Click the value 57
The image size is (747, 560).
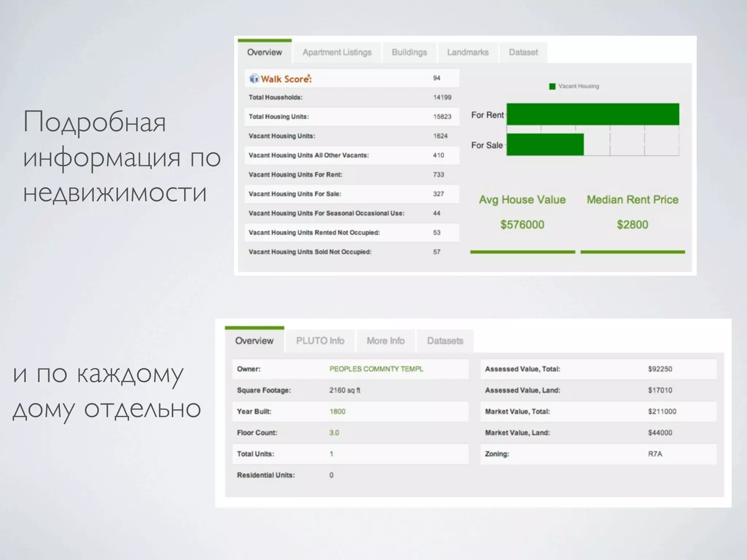pos(437,252)
